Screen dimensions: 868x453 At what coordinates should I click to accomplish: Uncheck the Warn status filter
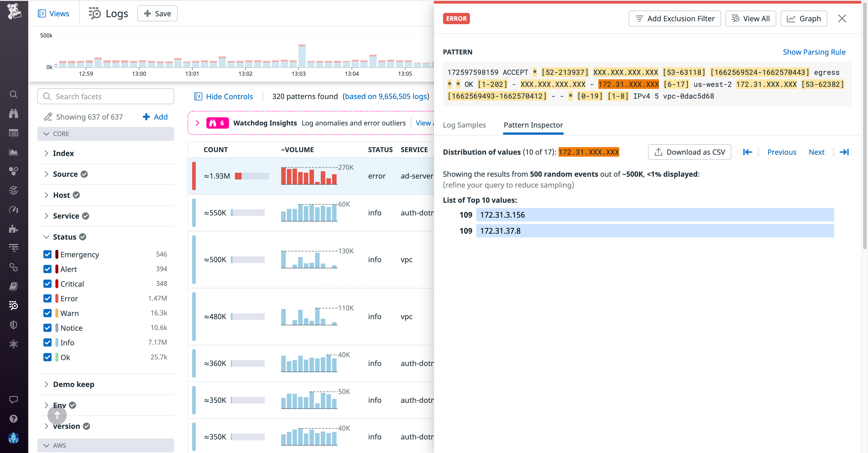(x=47, y=313)
